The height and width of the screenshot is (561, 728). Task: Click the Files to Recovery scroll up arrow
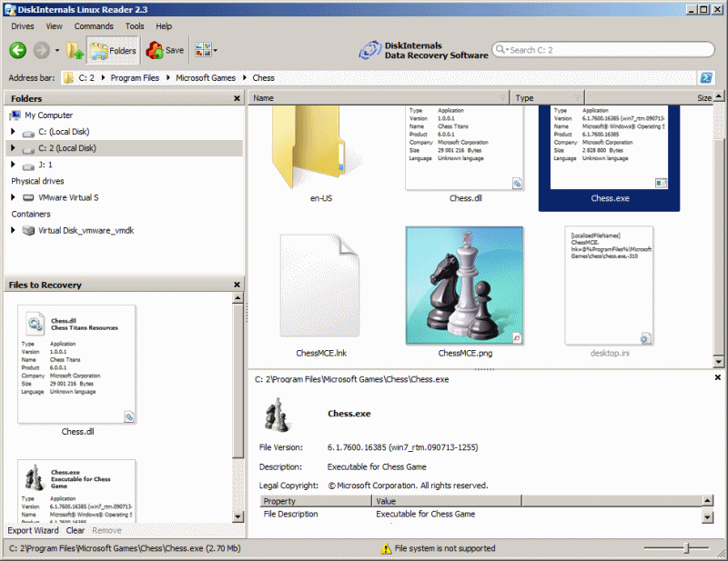[238, 298]
